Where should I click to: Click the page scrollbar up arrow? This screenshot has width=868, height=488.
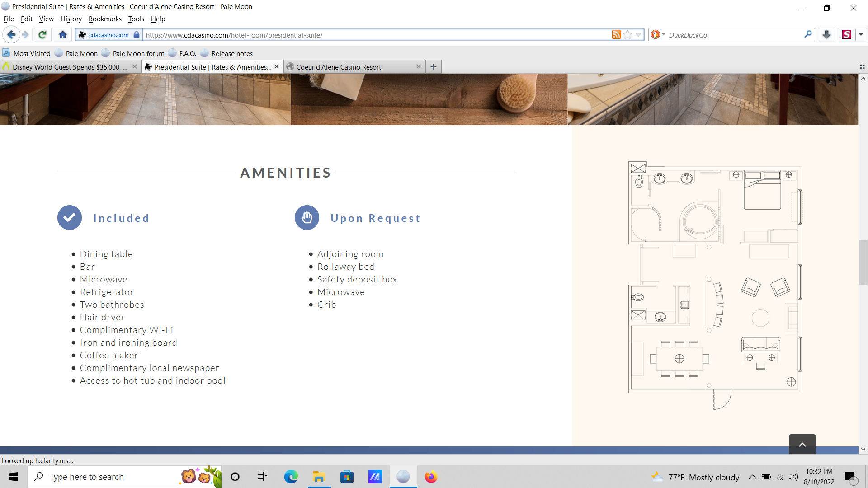(x=863, y=78)
